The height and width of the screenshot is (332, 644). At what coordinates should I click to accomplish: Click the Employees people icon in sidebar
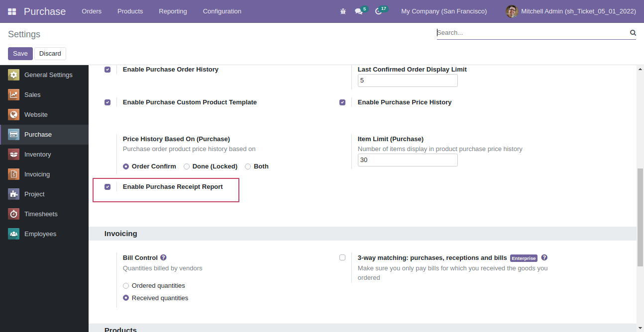(x=13, y=234)
